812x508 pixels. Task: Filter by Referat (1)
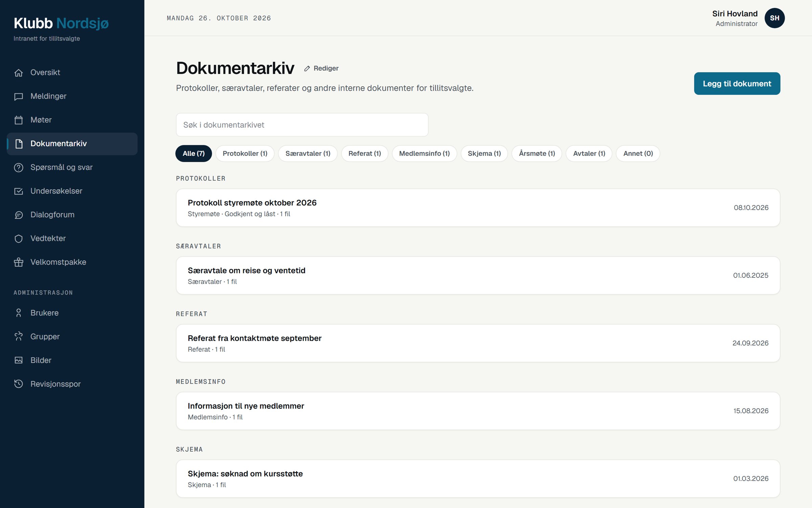365,153
